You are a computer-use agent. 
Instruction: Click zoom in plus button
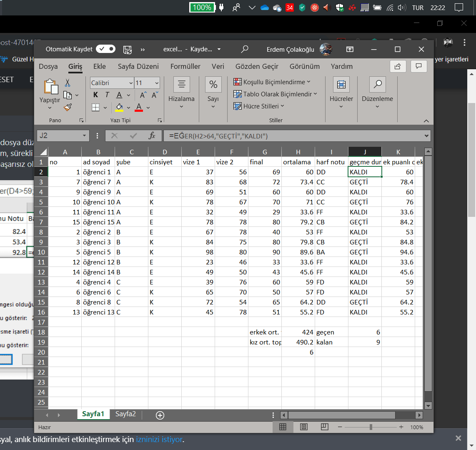click(x=401, y=427)
